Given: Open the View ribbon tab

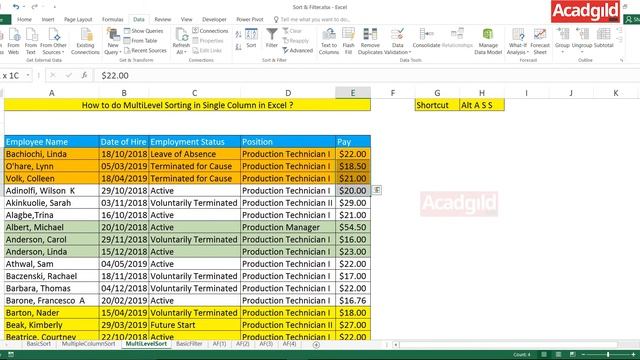Looking at the screenshot, I should point(187,19).
